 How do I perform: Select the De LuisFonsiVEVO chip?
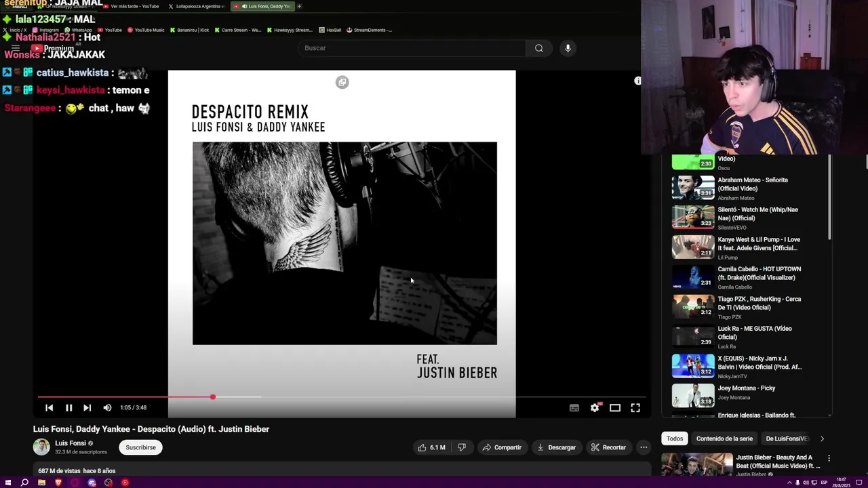coord(787,439)
